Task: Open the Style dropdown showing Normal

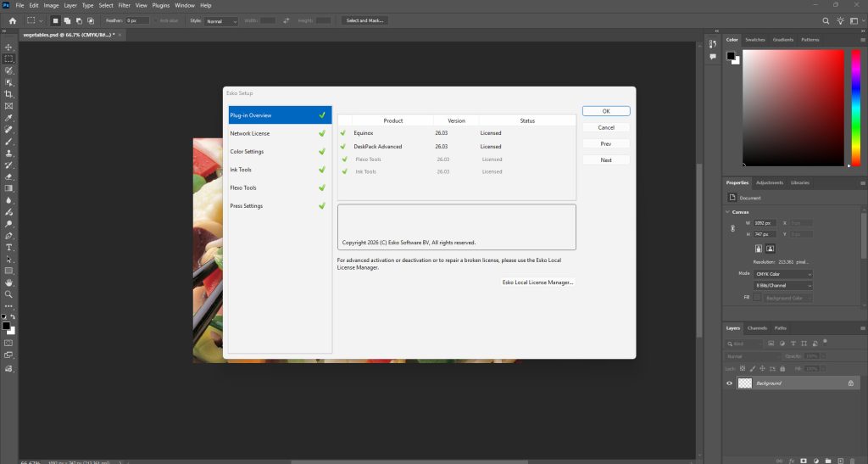Action: 221,21
